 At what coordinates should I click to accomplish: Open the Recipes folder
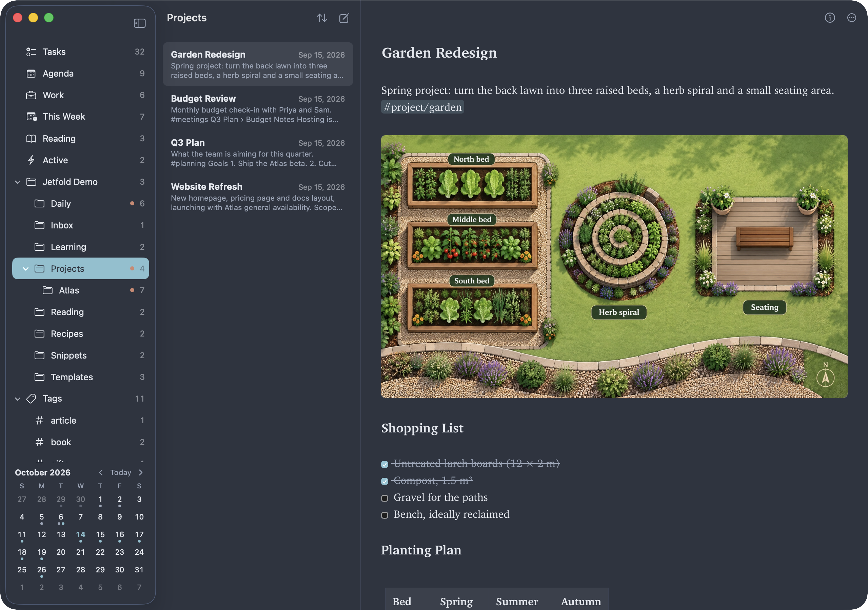(80, 333)
